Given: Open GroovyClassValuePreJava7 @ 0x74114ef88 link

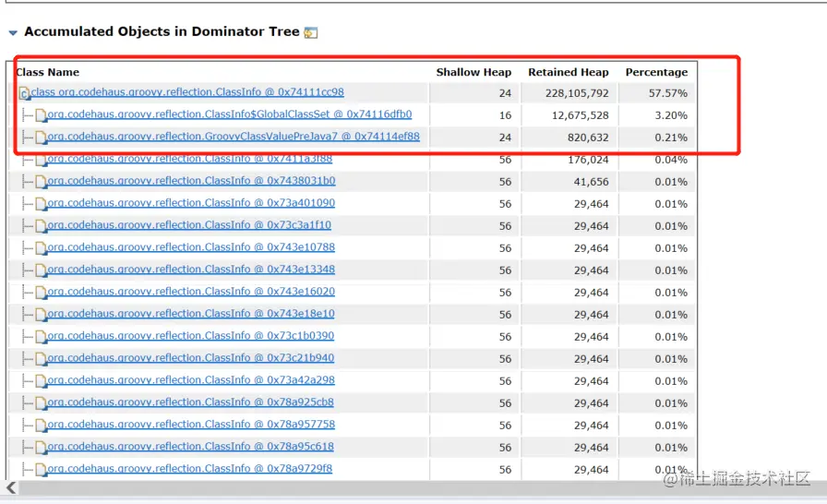Looking at the screenshot, I should (x=234, y=137).
